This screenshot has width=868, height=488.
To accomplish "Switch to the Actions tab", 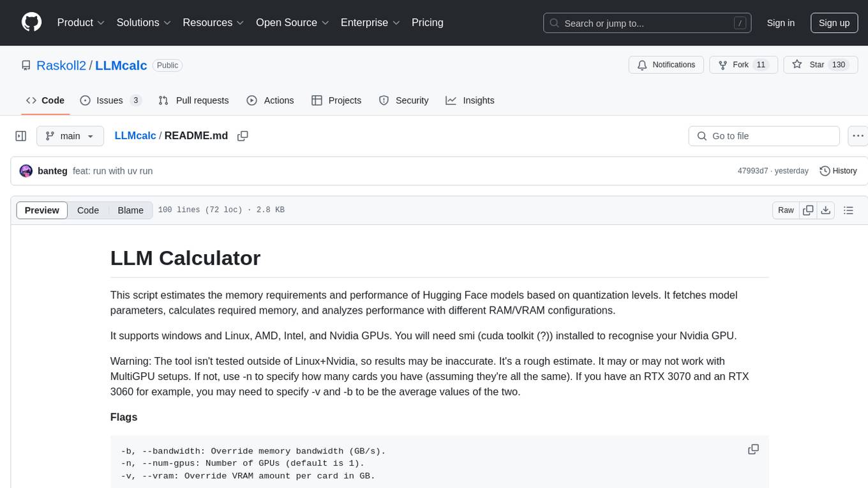I will (270, 100).
